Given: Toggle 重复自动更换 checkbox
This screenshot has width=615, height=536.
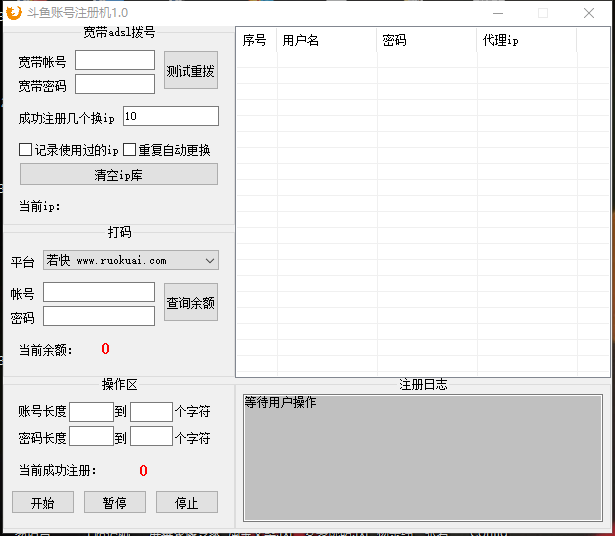Looking at the screenshot, I should (x=129, y=150).
